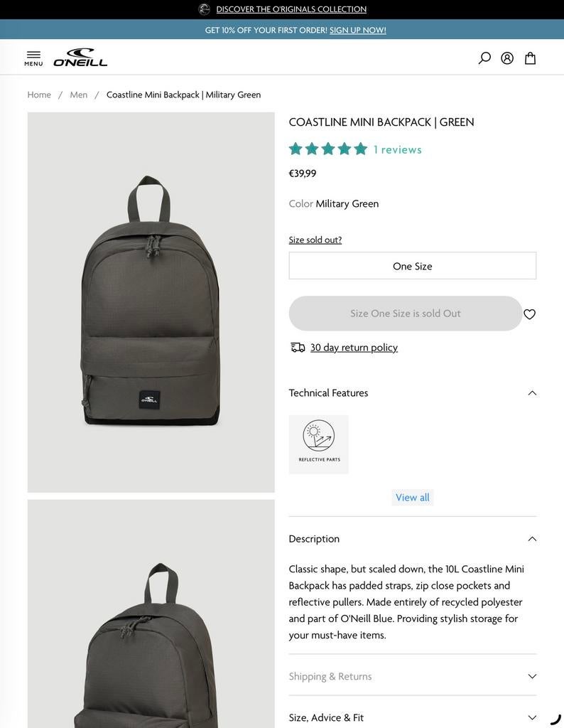Go to Home via the breadcrumb

click(x=38, y=94)
